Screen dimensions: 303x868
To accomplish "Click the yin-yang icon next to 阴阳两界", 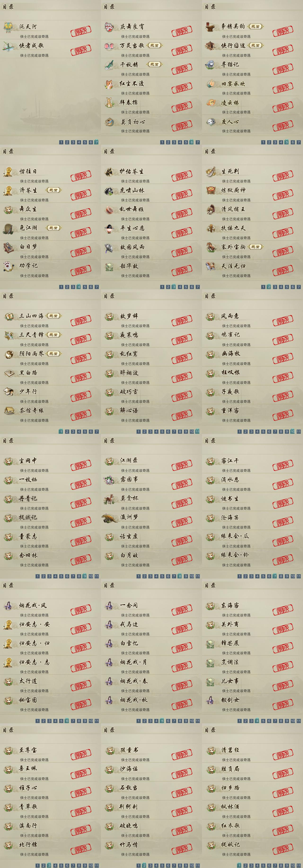I will pos(8,354).
